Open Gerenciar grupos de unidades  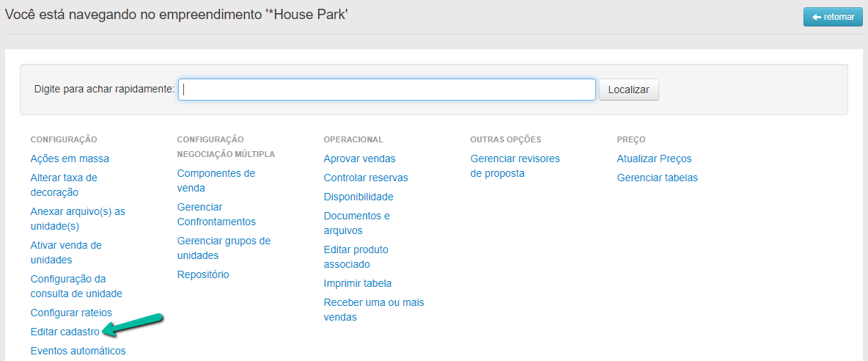click(224, 248)
